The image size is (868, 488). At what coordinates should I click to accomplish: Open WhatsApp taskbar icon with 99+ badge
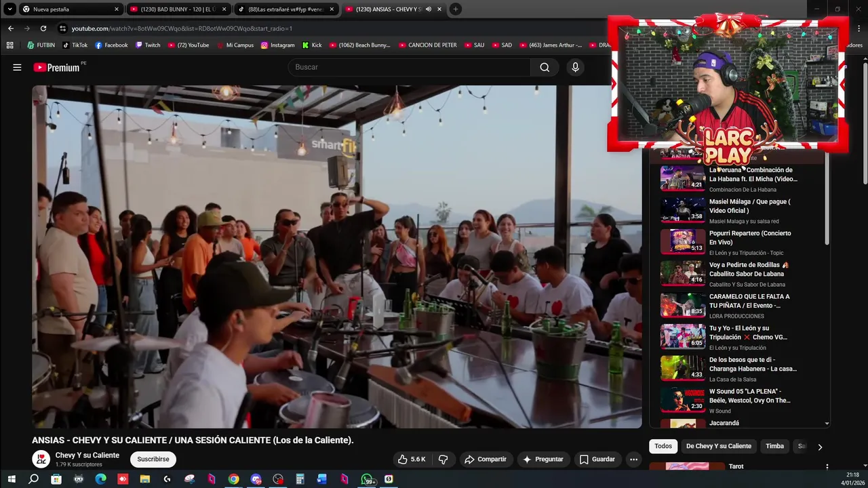click(x=367, y=479)
